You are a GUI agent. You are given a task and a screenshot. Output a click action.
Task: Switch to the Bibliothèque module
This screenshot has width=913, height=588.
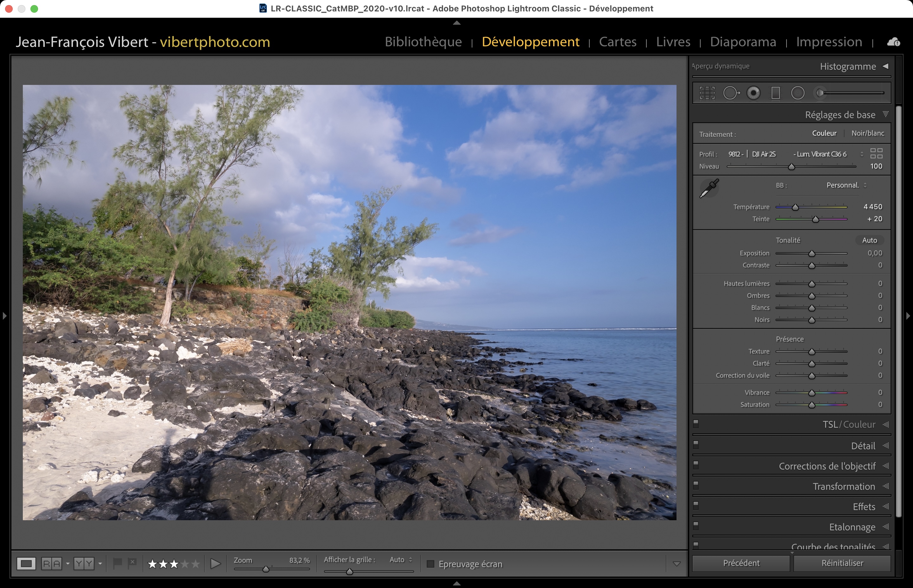pyautogui.click(x=423, y=42)
